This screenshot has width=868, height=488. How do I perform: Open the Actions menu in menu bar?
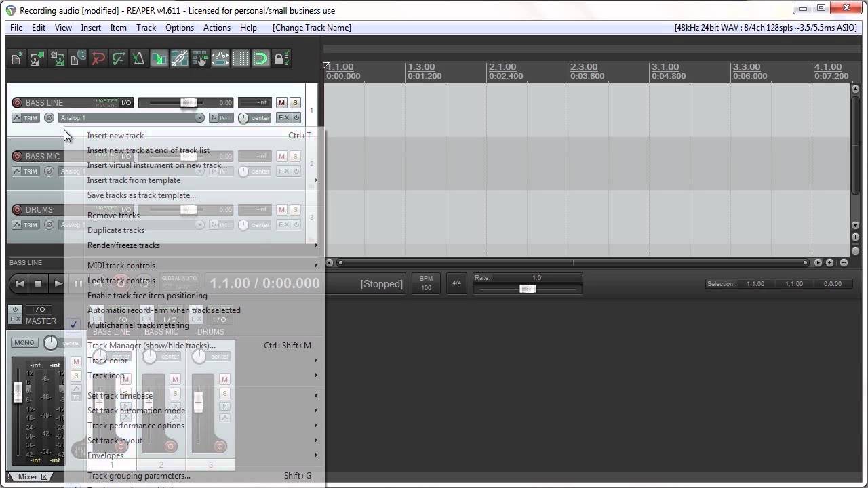(x=217, y=28)
